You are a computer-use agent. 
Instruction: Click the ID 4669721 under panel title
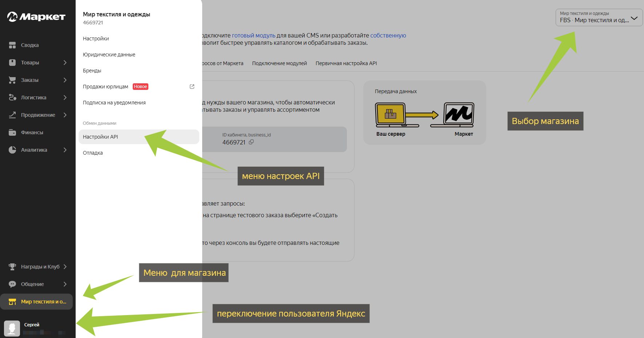tap(93, 23)
